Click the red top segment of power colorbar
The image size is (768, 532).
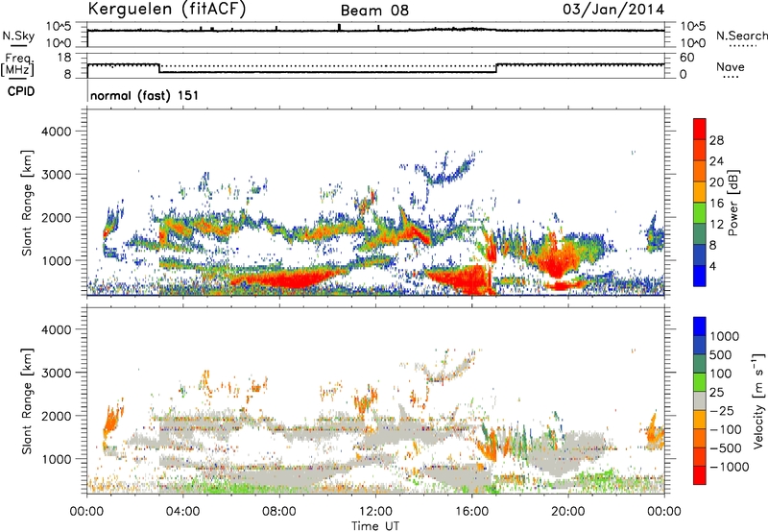click(x=700, y=129)
